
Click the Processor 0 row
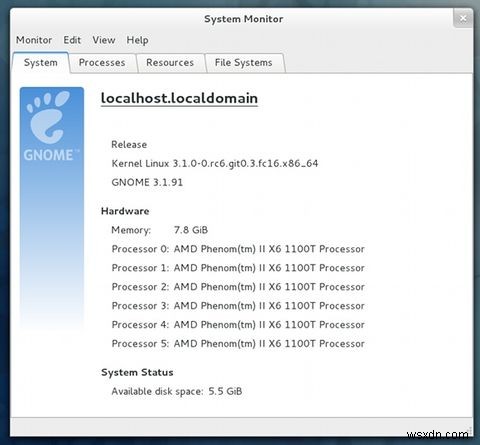[238, 249]
